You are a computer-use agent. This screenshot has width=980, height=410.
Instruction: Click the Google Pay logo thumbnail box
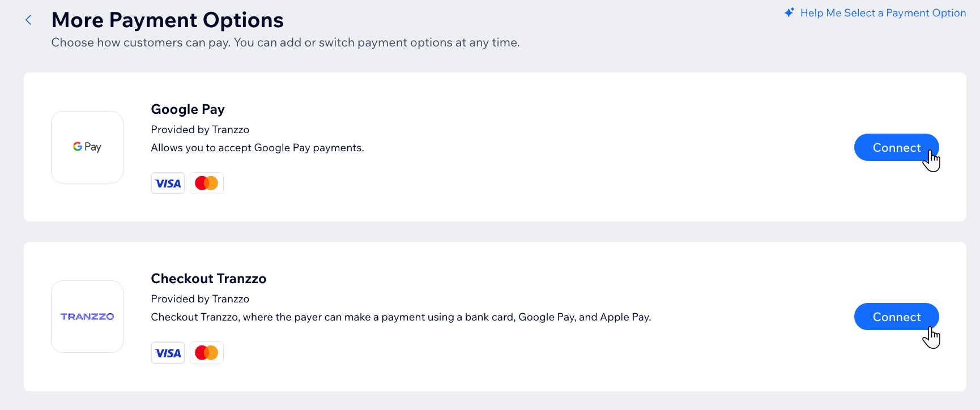click(87, 147)
